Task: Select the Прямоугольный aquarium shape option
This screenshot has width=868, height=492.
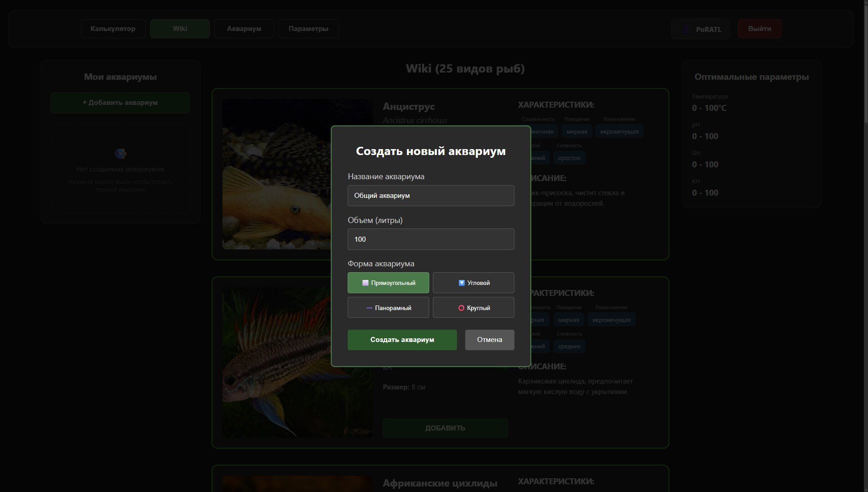Action: 388,283
